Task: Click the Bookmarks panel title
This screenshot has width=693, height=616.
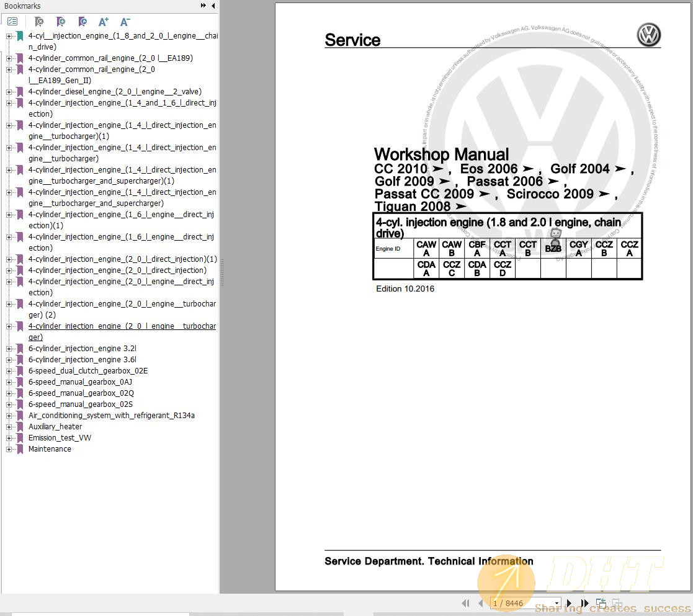Action: (x=22, y=6)
